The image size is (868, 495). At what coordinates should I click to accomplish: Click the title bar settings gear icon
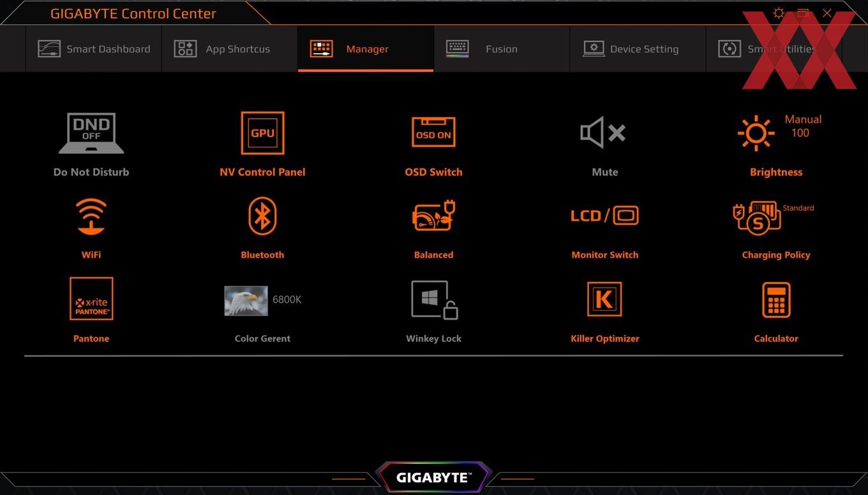click(779, 13)
